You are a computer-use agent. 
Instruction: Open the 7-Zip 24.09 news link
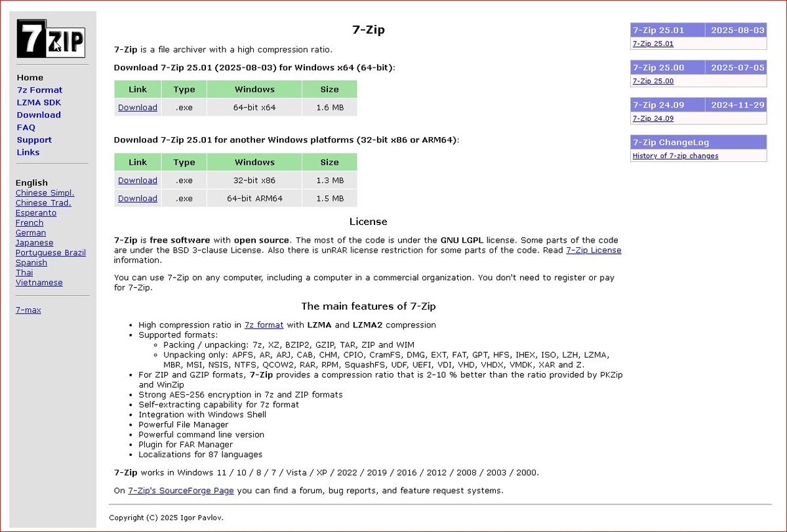tap(653, 119)
